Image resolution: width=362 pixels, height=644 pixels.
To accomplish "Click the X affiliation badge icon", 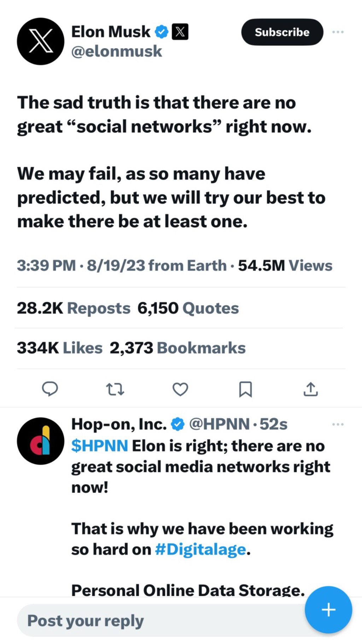I will pyautogui.click(x=180, y=32).
